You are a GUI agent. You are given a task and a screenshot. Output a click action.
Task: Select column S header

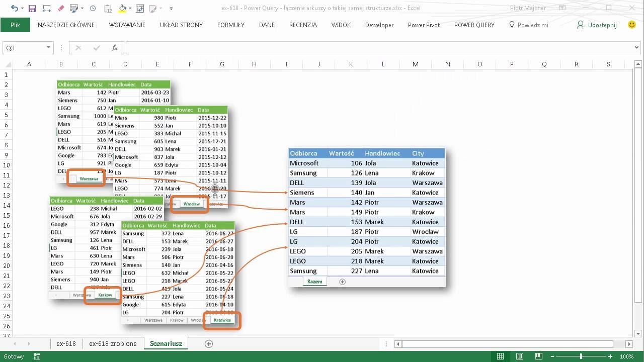[609, 64]
